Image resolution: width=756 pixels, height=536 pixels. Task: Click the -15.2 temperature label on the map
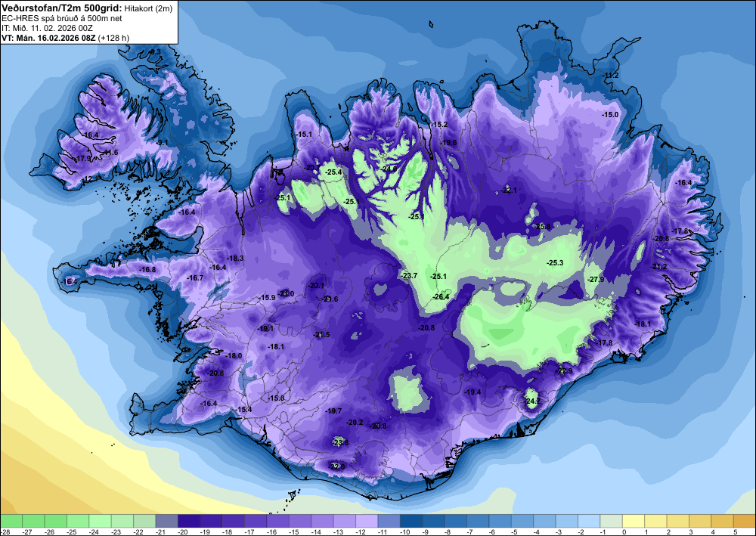pyautogui.click(x=439, y=124)
